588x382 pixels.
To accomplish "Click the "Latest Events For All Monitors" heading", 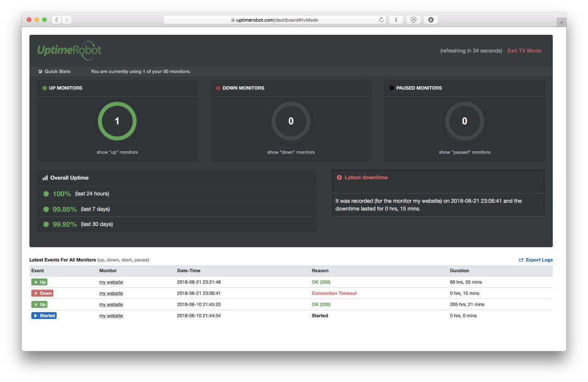I will [62, 260].
